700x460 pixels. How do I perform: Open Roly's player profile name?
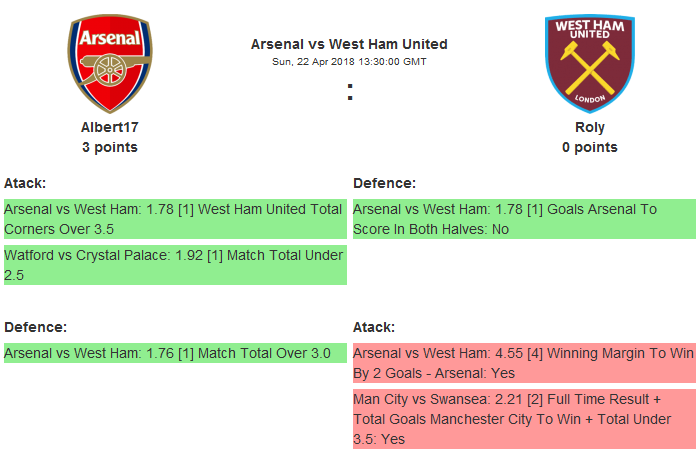tap(590, 128)
